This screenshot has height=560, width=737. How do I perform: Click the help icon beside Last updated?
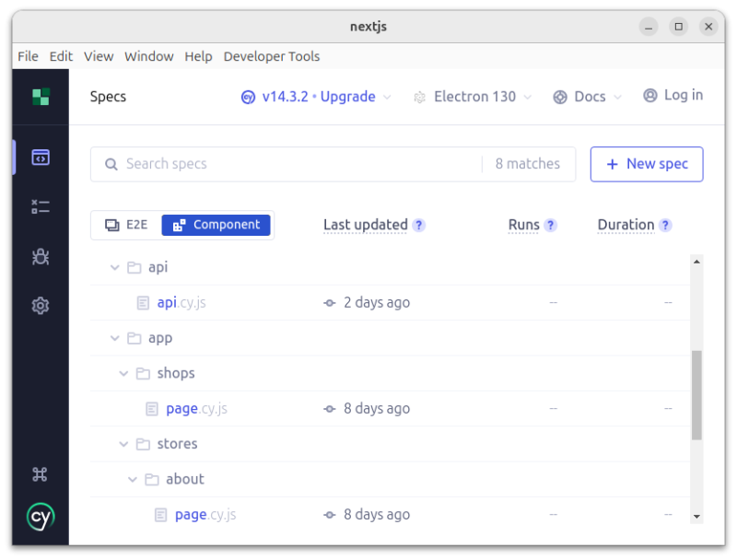tap(419, 226)
